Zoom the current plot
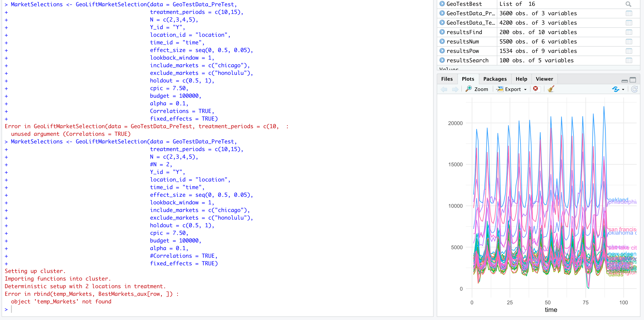644x320 pixels. tap(476, 89)
